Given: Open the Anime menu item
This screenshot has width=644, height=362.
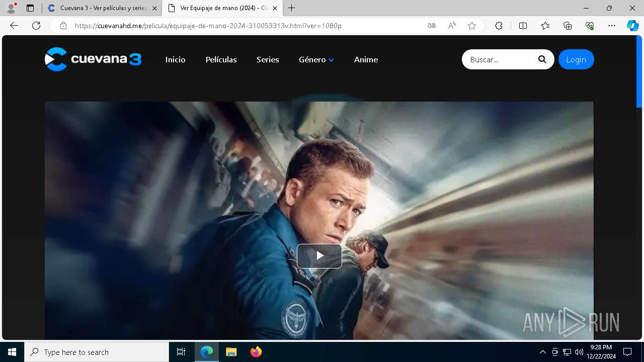Looking at the screenshot, I should tap(366, 59).
